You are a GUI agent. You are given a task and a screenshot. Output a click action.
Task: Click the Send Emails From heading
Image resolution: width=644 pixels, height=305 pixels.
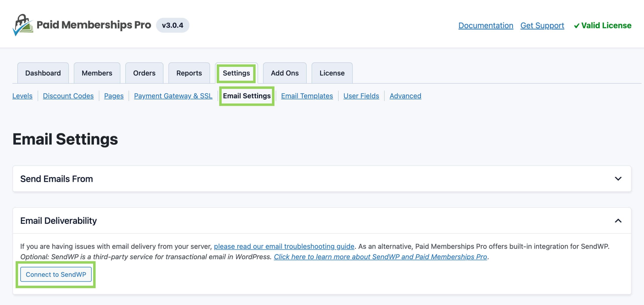pyautogui.click(x=57, y=179)
